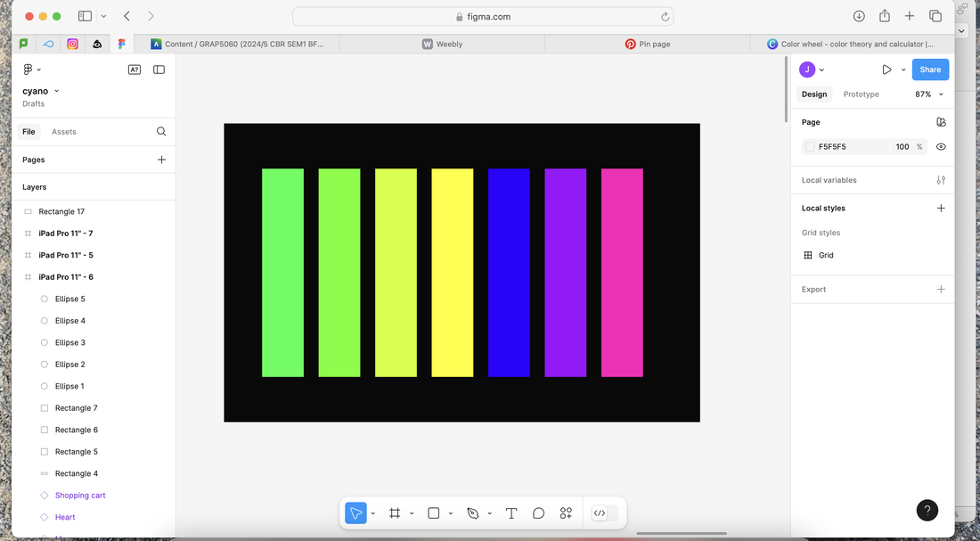Open the Frame tool options chevron
Image resolution: width=980 pixels, height=541 pixels.
[412, 513]
